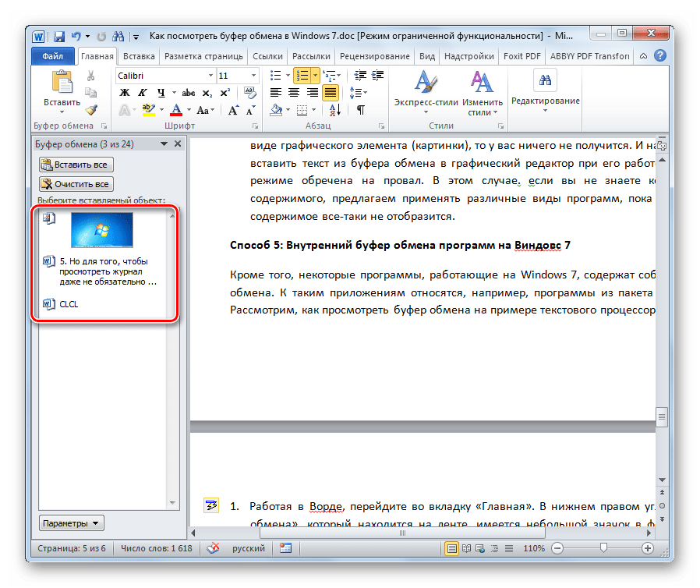Center the paragraph text
This screenshot has height=588, width=700.
[294, 93]
